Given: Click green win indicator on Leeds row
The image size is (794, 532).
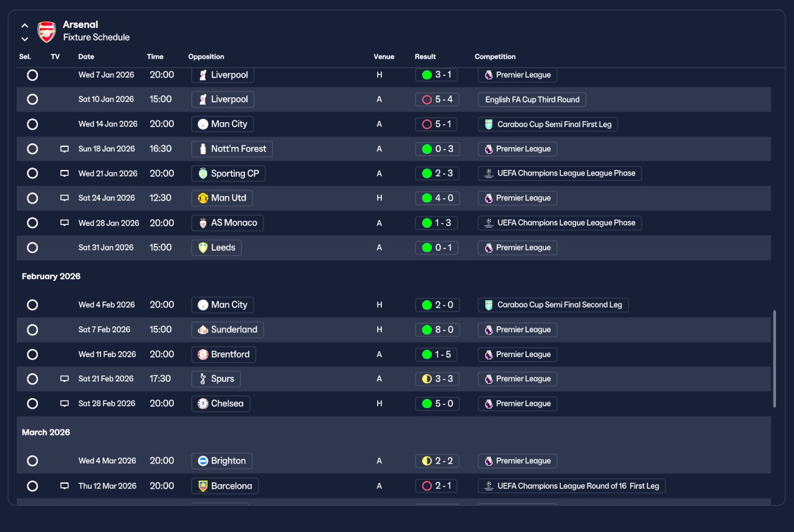Looking at the screenshot, I should [x=427, y=247].
